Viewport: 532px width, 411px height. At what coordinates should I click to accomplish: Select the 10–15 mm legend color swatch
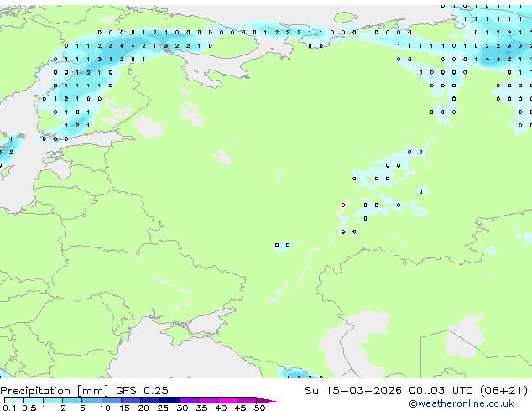[111, 400]
